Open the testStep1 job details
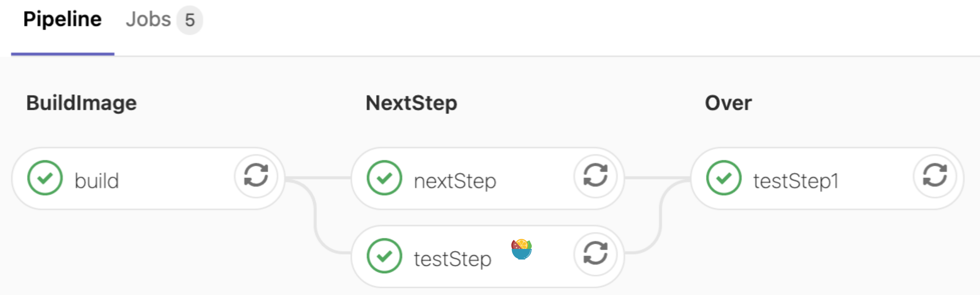This screenshot has width=980, height=295. [796, 181]
